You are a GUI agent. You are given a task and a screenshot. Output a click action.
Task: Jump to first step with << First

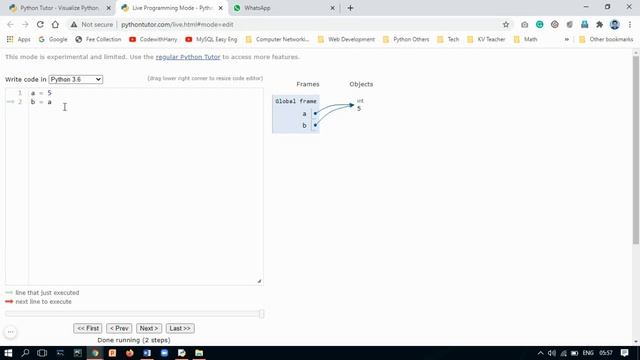click(88, 328)
